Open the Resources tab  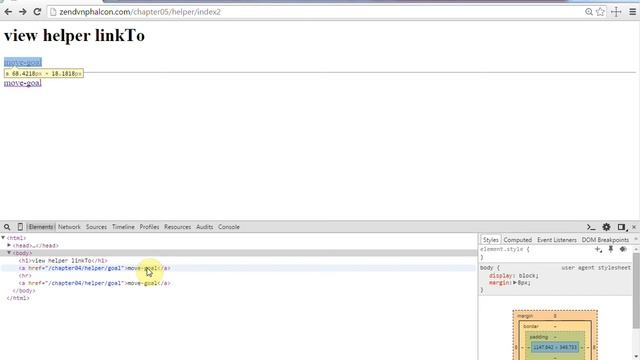tap(178, 227)
